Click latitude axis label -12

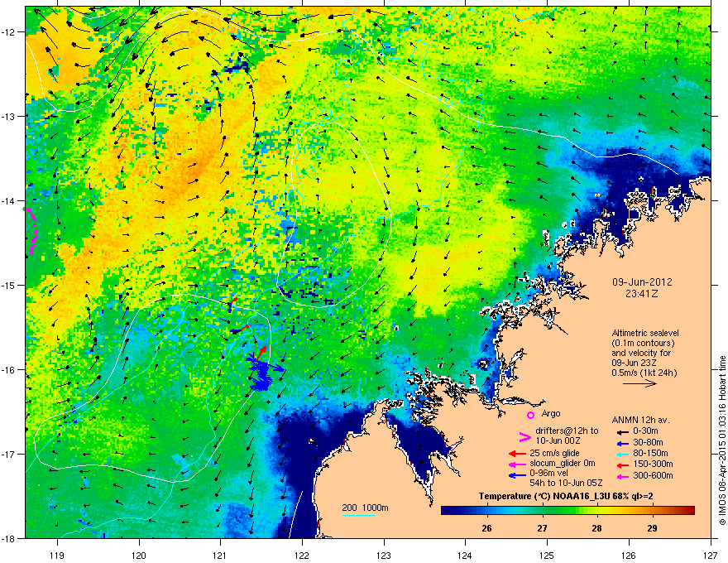coord(9,32)
